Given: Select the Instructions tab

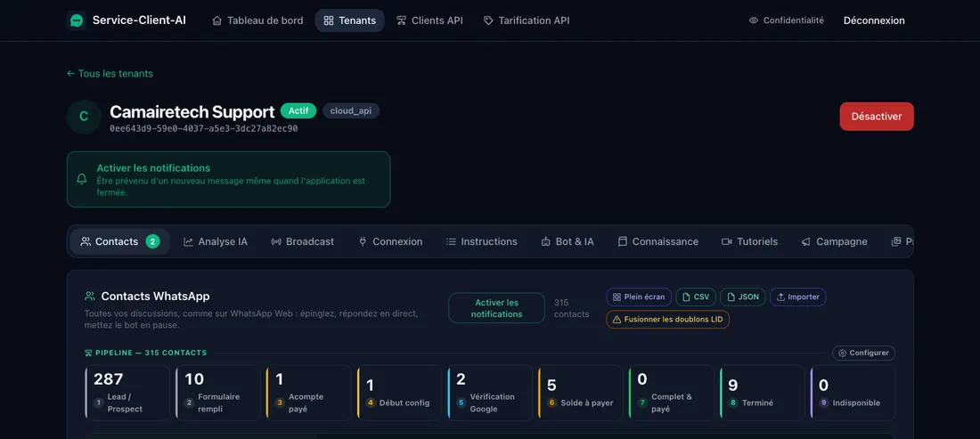Looking at the screenshot, I should point(482,241).
